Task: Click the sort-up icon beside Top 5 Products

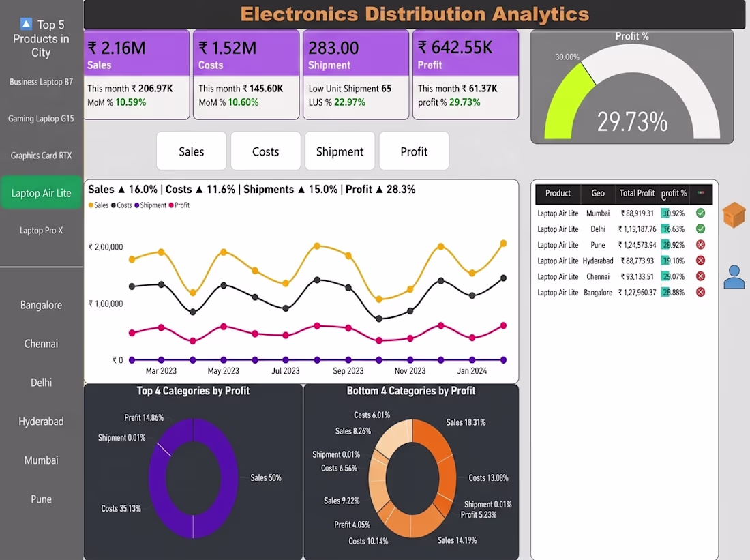Action: (x=27, y=23)
